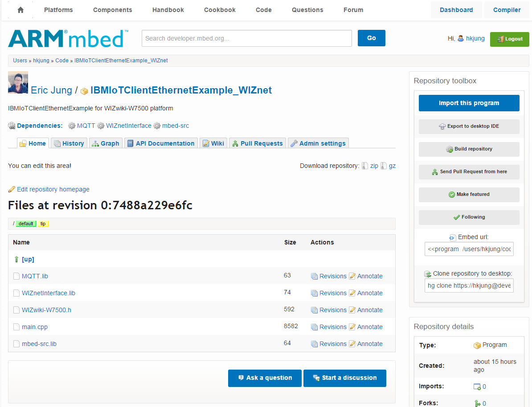Image resolution: width=532 pixels, height=407 pixels.
Task: Click the search developer.mbed.org field
Action: tap(247, 38)
